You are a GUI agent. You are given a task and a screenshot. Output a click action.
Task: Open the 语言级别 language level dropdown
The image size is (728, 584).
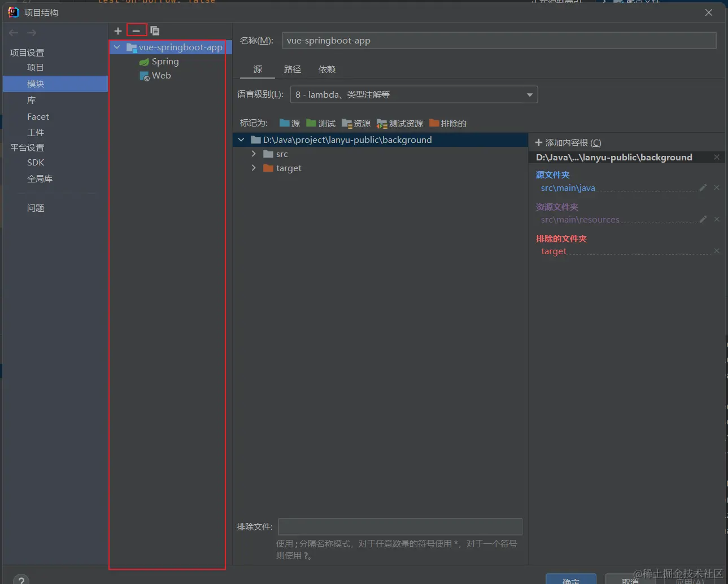414,94
